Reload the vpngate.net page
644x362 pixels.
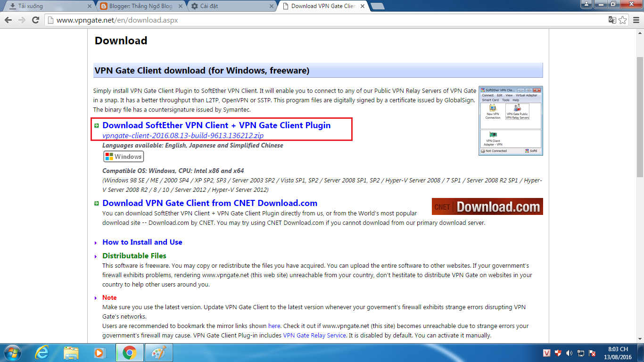point(35,20)
